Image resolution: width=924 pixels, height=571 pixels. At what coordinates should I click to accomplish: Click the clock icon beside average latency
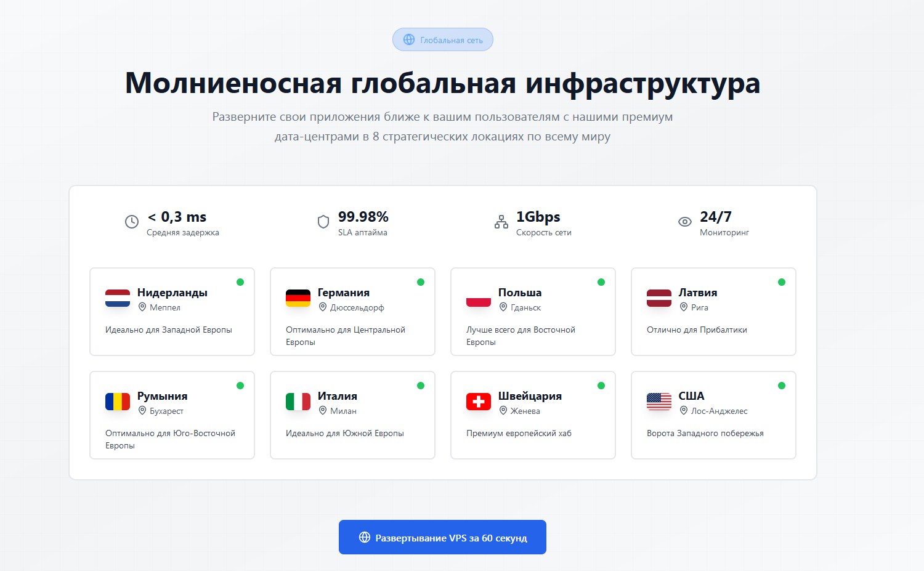pos(132,222)
